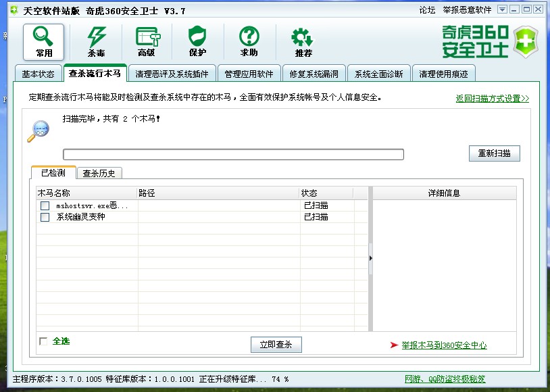
Task: Open the 系统全面诊断 tab
Action: (379, 74)
